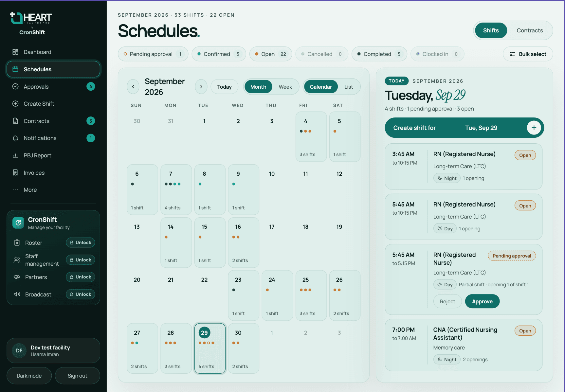Toggle the Clocked in filter chip
This screenshot has width=565, height=392.
[x=437, y=54]
